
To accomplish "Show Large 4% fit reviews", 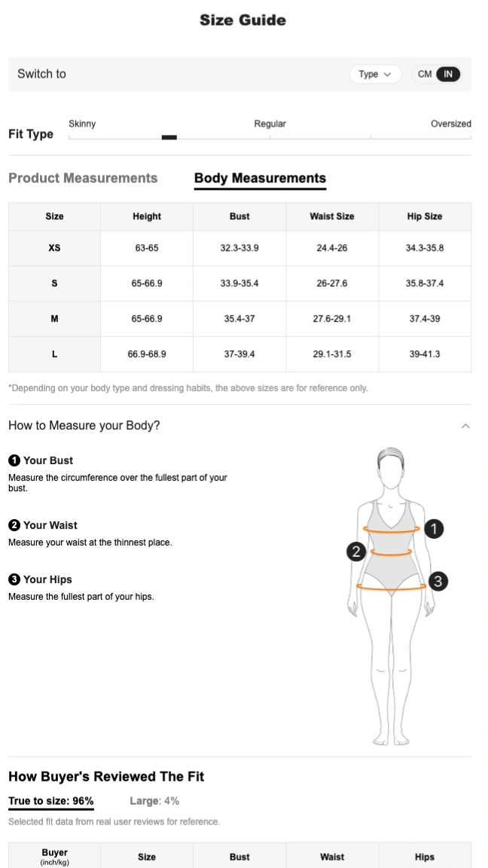I will point(154,801).
